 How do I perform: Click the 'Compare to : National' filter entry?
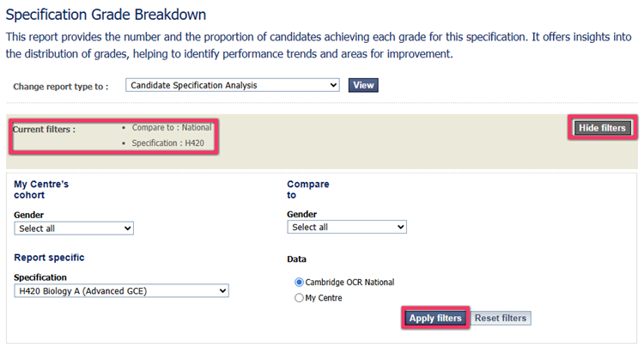click(172, 128)
